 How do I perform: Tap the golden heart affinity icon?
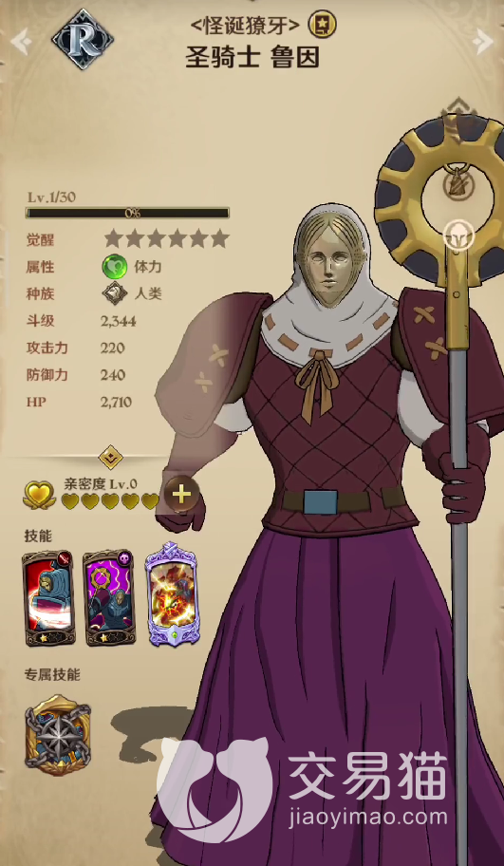click(39, 495)
